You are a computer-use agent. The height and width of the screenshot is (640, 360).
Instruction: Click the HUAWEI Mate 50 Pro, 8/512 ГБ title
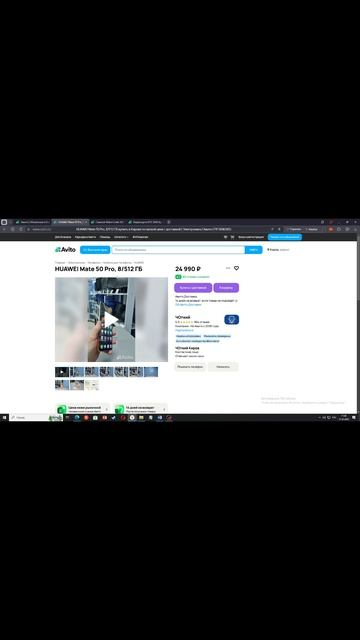[x=99, y=269]
